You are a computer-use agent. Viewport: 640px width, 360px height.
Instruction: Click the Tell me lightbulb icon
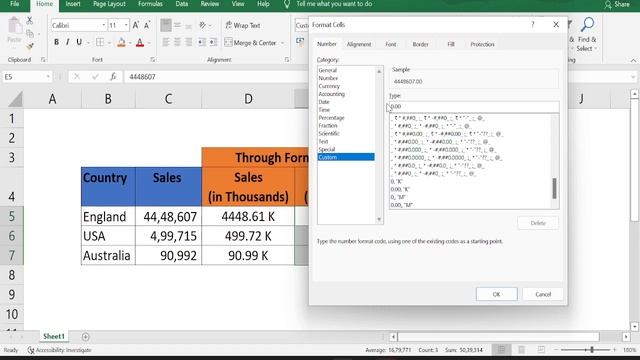pos(287,4)
